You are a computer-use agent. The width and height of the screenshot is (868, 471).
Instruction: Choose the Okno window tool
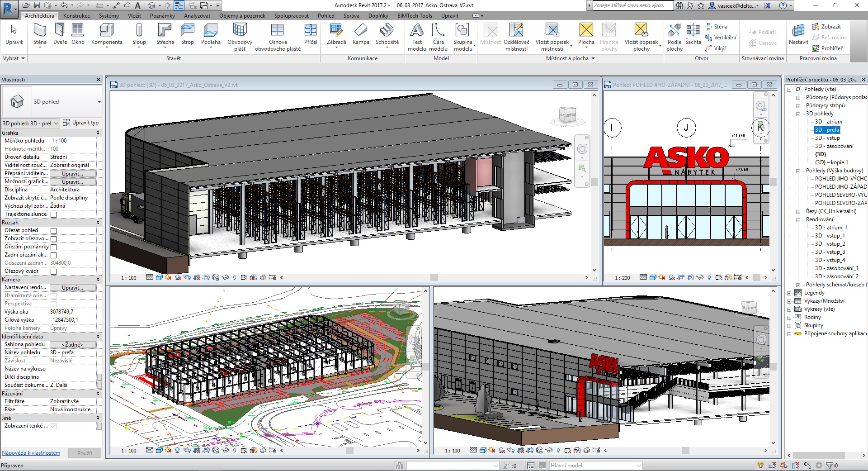click(78, 34)
